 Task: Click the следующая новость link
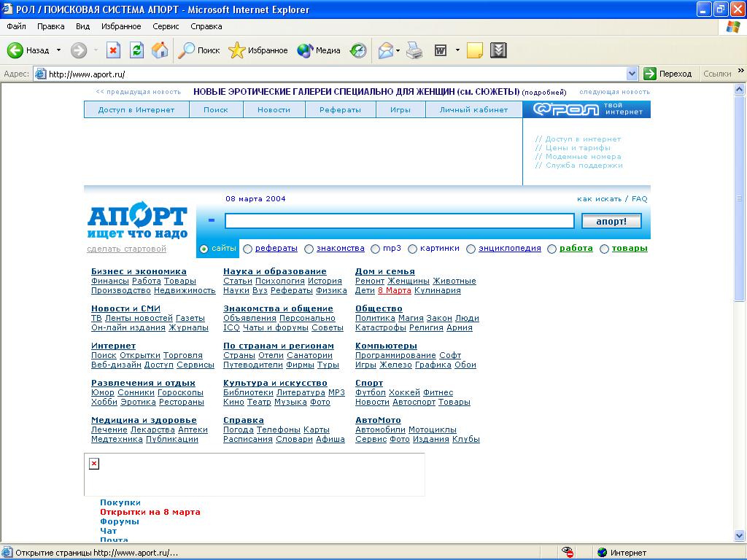(614, 92)
